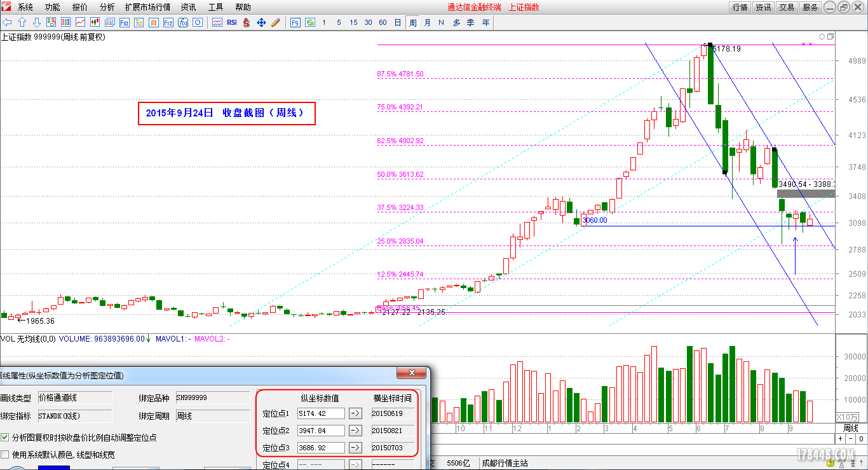Open the 帮助 menu
The height and width of the screenshot is (470, 868).
pyautogui.click(x=243, y=7)
